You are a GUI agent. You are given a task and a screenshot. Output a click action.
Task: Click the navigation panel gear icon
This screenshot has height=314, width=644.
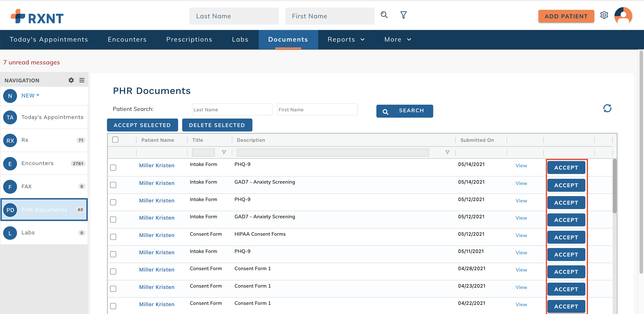pos(71,80)
